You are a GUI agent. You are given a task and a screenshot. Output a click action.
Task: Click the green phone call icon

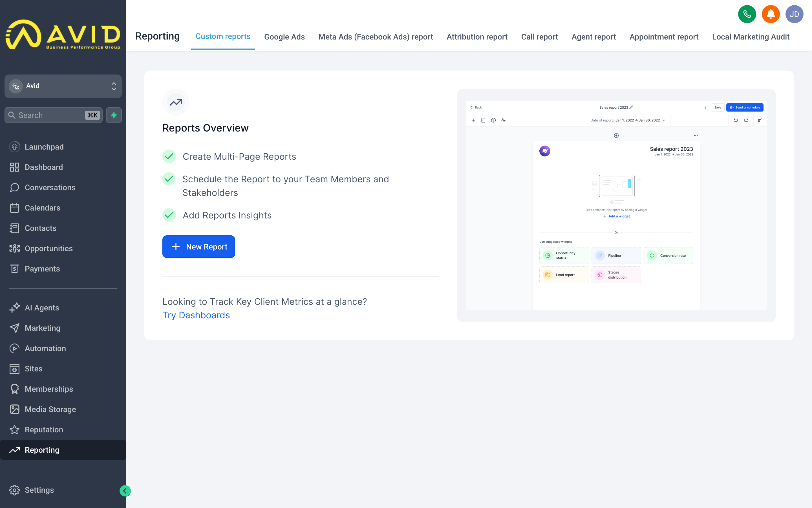pyautogui.click(x=747, y=14)
